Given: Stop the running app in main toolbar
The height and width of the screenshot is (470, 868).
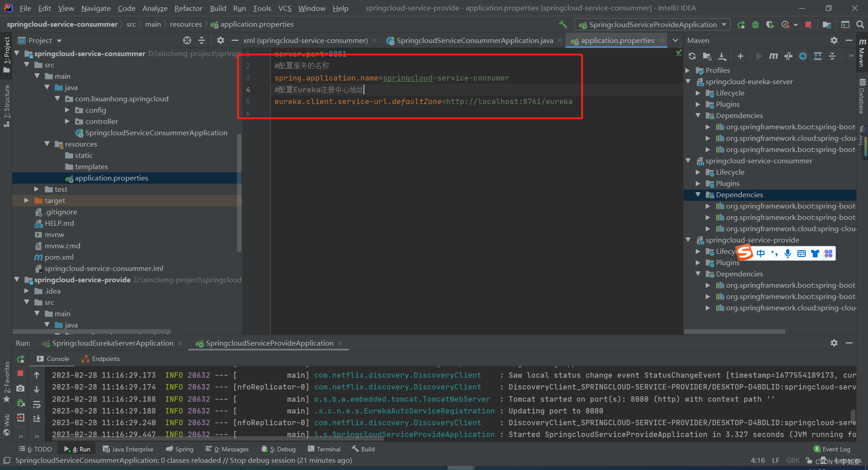Looking at the screenshot, I should [x=808, y=25].
